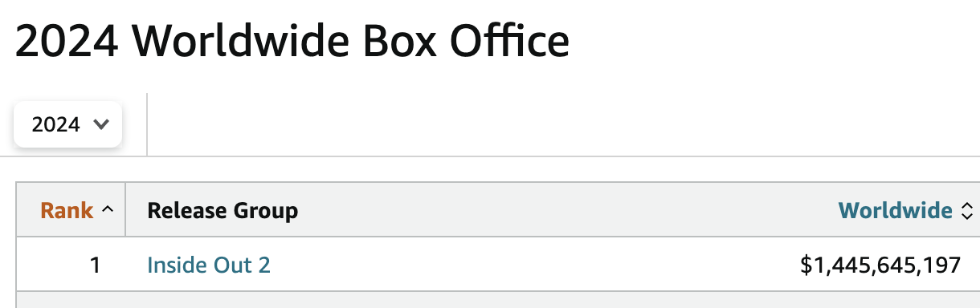Click the ascending arrow next to Rank
The image size is (980, 308).
[x=108, y=210]
